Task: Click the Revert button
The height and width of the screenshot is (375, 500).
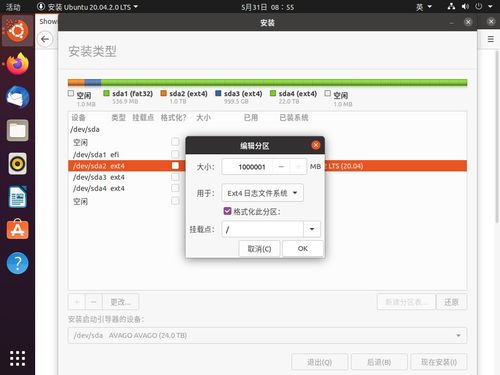Action: (x=452, y=302)
